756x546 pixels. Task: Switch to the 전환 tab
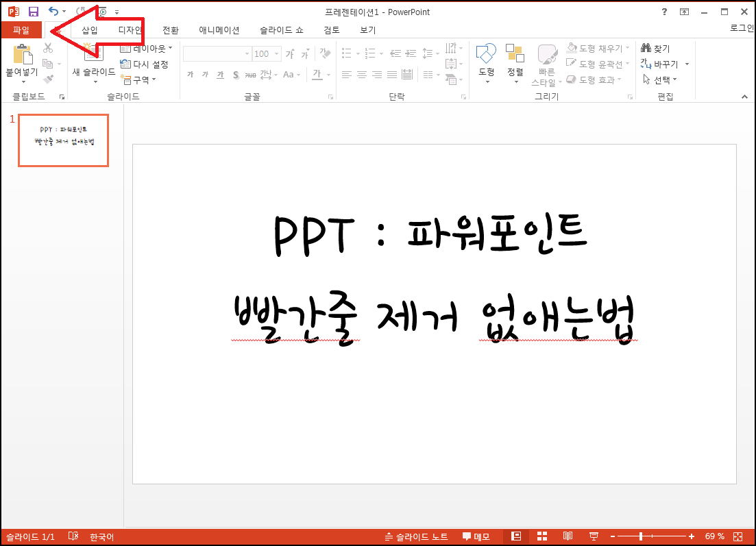tap(171, 30)
